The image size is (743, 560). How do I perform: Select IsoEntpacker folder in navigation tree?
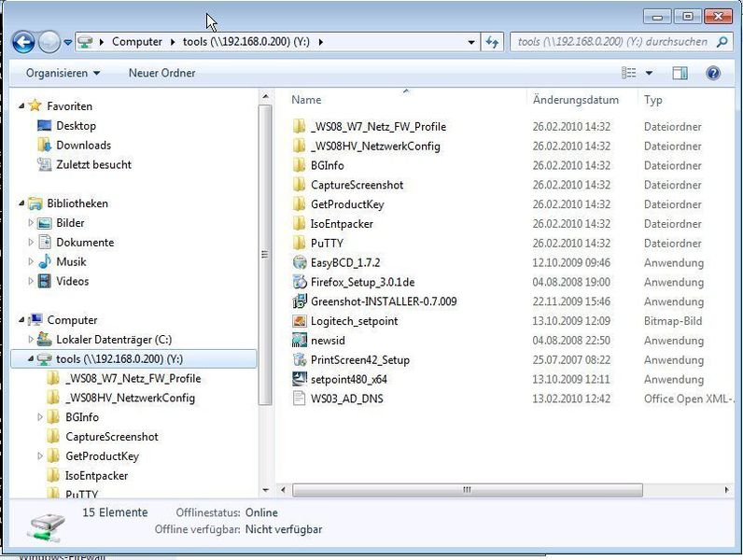point(97,476)
